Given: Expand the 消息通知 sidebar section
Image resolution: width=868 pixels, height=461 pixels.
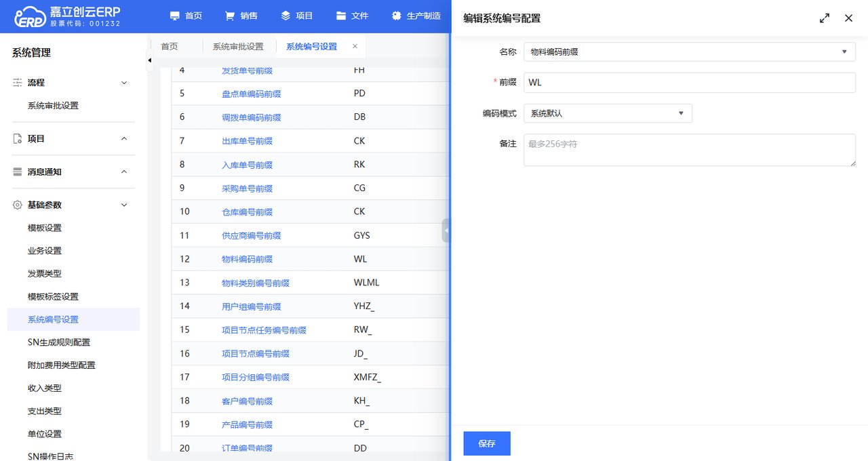Looking at the screenshot, I should [x=123, y=172].
